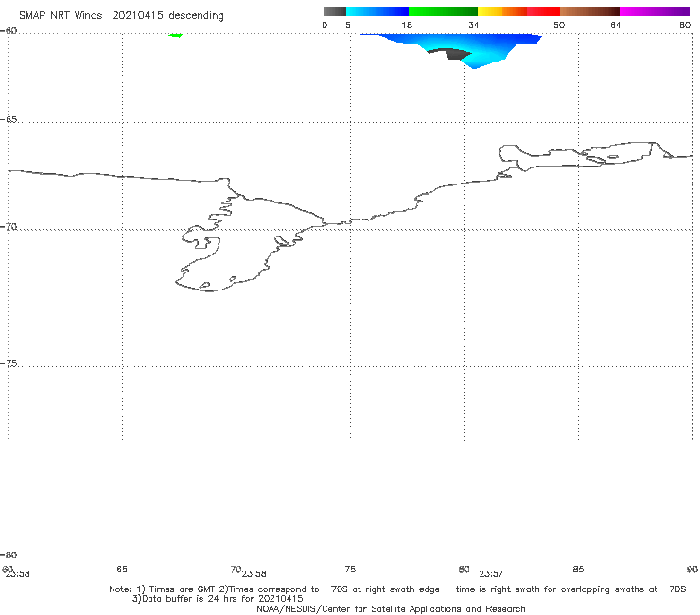Screen dimensions: 700x615
Task: Click the word 'descending' in the title
Action: [197, 16]
